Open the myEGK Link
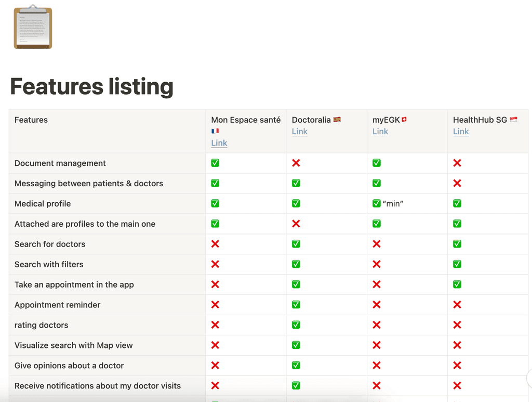 (x=380, y=132)
